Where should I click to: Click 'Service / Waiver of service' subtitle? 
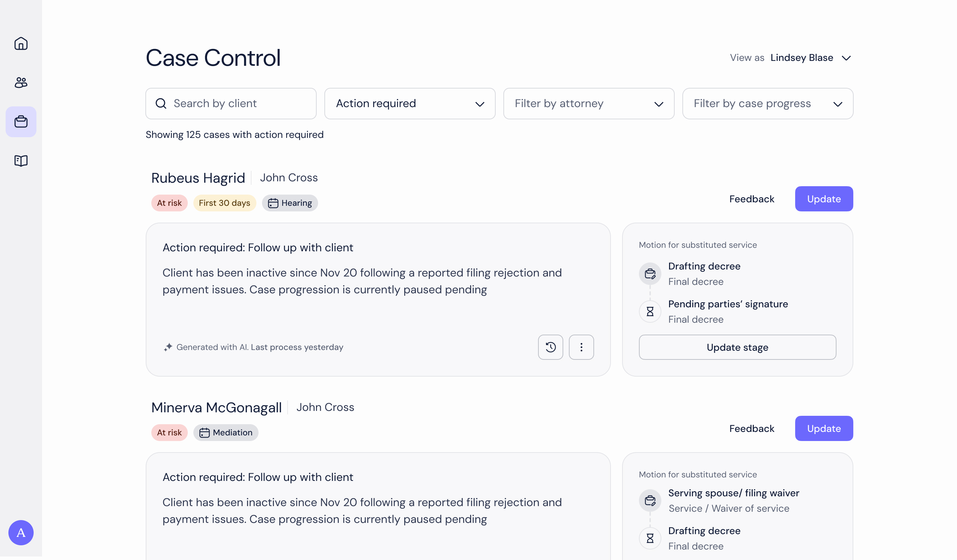pyautogui.click(x=729, y=509)
